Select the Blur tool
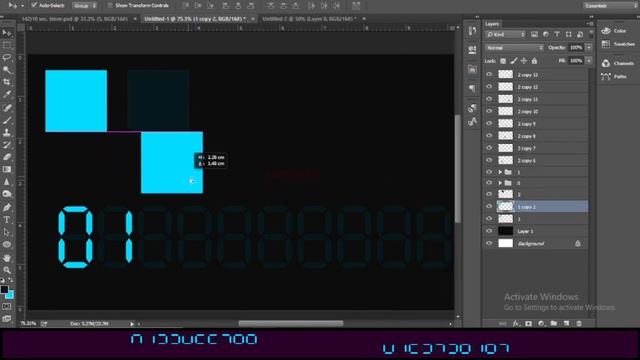This screenshot has width=640, height=360. (7, 182)
